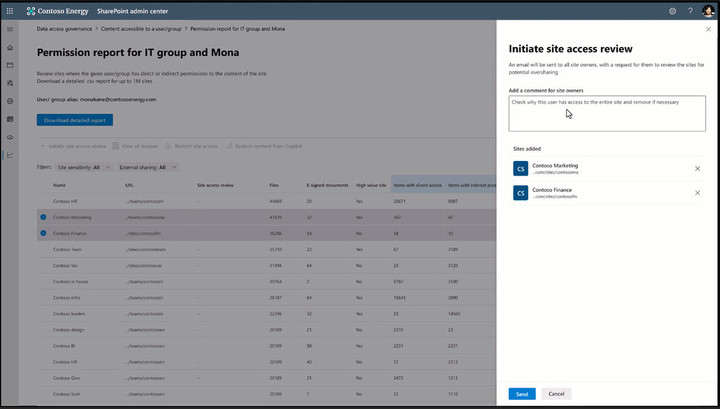Go to Data access governance breadcrumb

(64, 29)
